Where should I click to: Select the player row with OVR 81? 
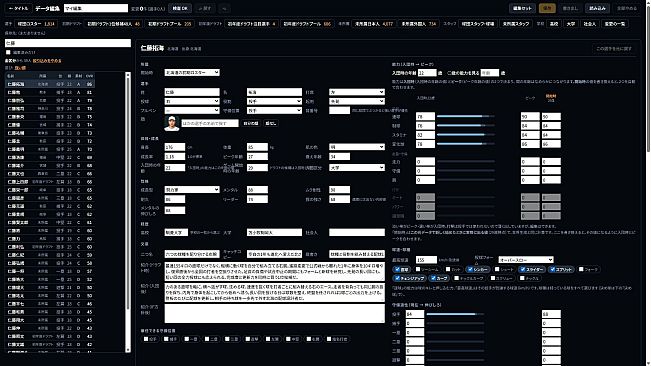point(50,92)
